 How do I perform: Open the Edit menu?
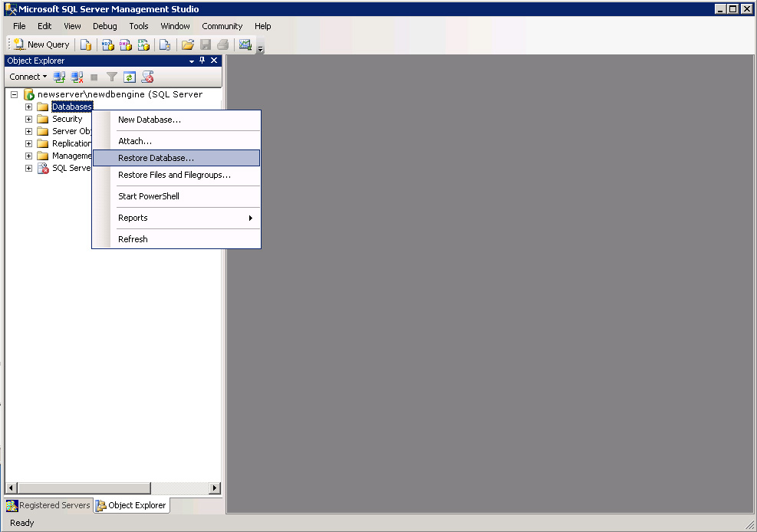(x=44, y=26)
